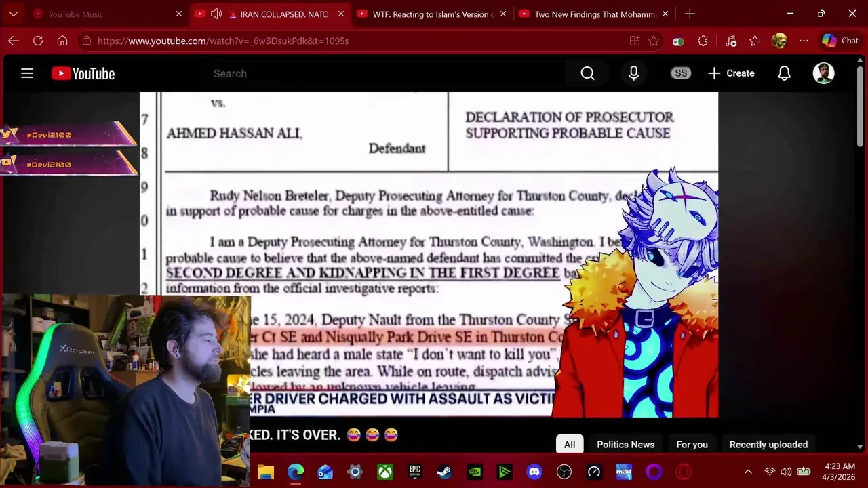Mute the playing tab's speaker icon
The width and height of the screenshot is (868, 488).
coord(216,14)
